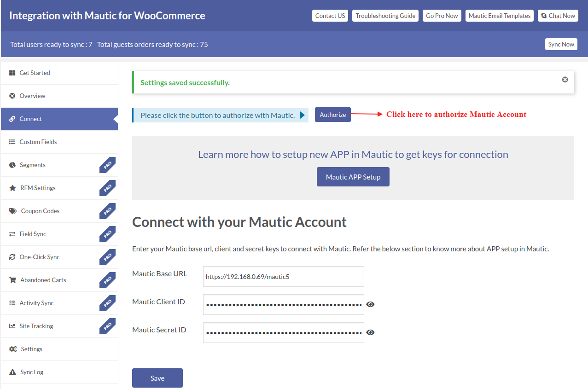
Task: Click the Sync Log warning icon
Action: pyautogui.click(x=12, y=372)
